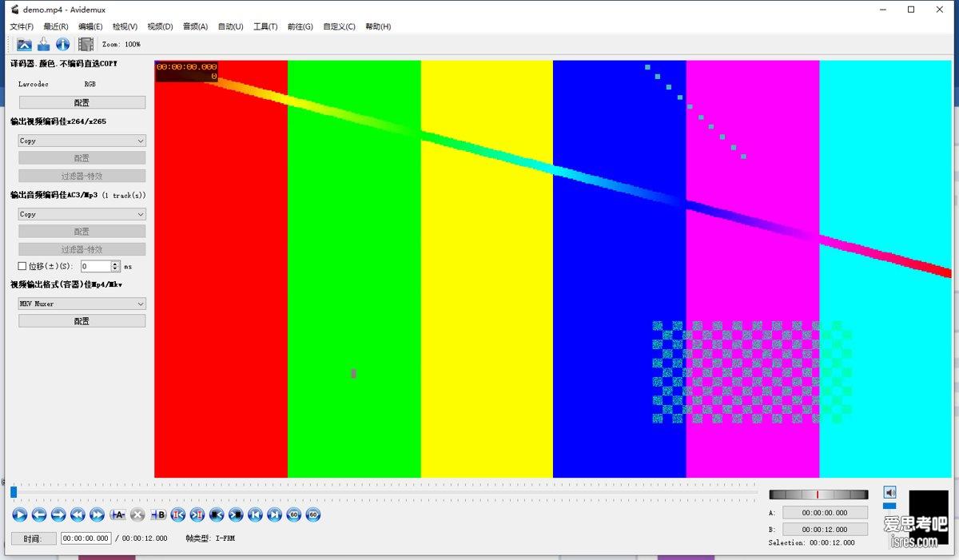Open the video encoder Copy dropdown
959x560 pixels.
(x=82, y=141)
